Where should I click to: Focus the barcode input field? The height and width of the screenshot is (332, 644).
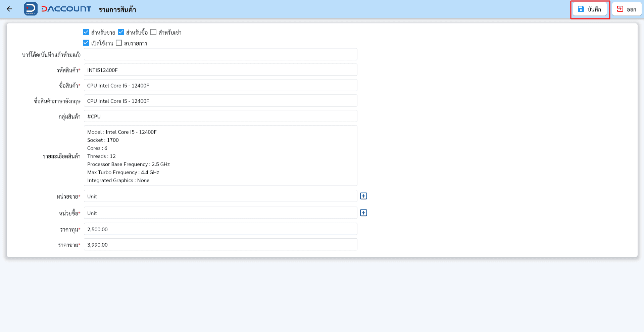coord(220,54)
